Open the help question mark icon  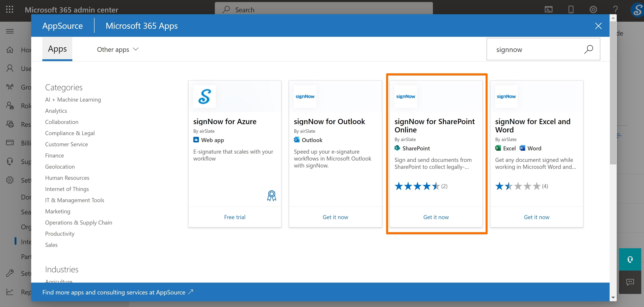point(616,9)
